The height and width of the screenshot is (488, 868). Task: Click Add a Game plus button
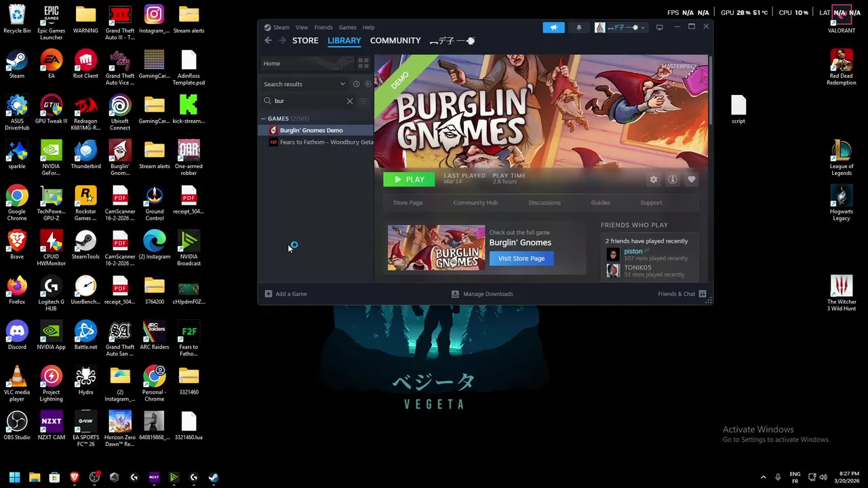coord(285,294)
